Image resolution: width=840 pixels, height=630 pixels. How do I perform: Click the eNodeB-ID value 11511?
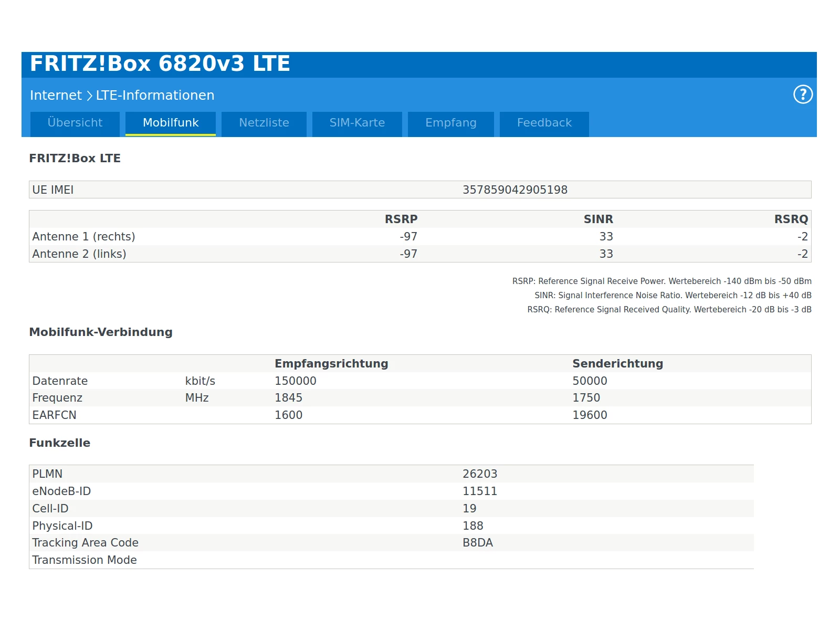point(480,491)
